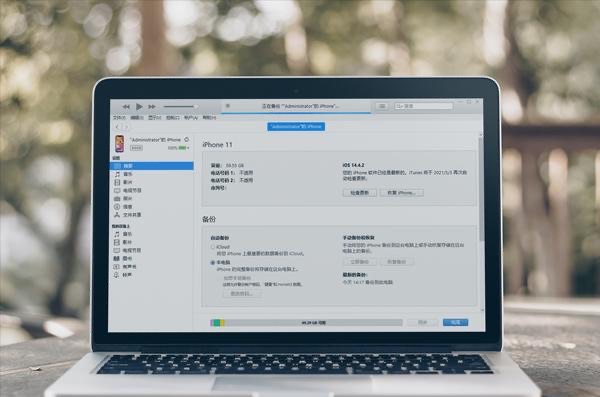The image size is (600, 397).
Task: Click the 检查更新 button
Action: click(x=359, y=193)
